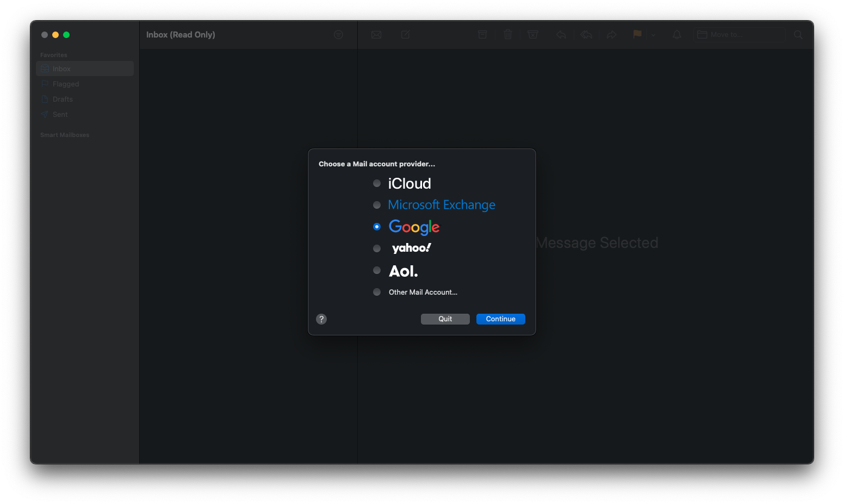The width and height of the screenshot is (844, 504).
Task: Open Drafts mailbox in sidebar
Action: click(x=85, y=99)
